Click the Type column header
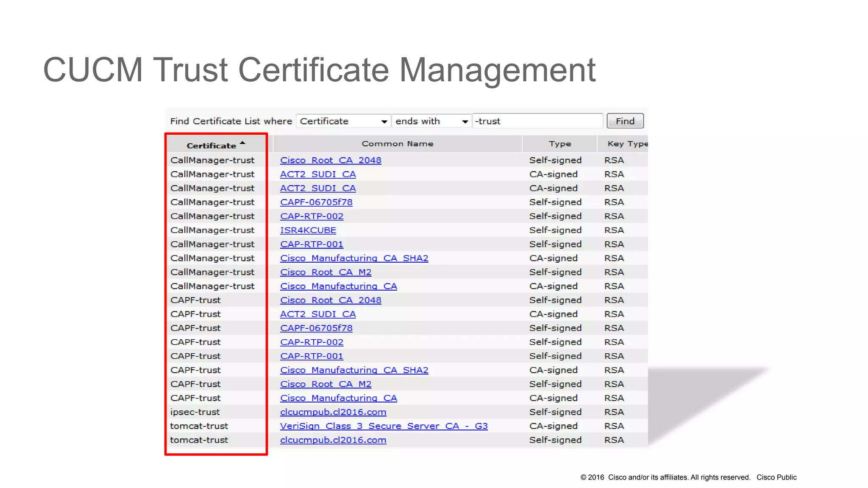Viewport: 868px width, 488px height. (x=560, y=144)
